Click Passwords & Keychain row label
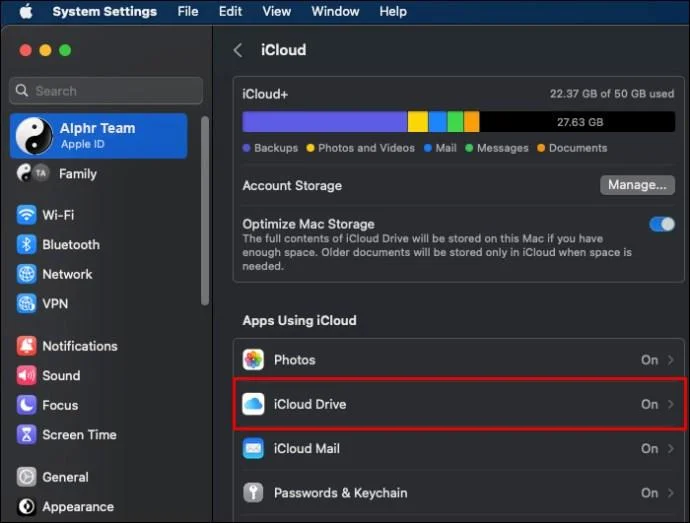 [341, 493]
